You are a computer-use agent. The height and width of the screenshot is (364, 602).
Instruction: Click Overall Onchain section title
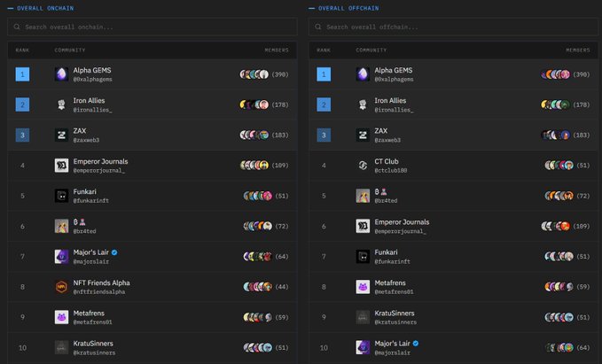point(45,8)
